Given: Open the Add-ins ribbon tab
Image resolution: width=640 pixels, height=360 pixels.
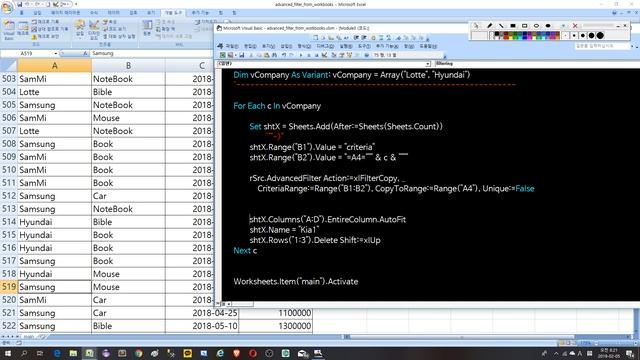Looking at the screenshot, I should pyautogui.click(x=200, y=13).
